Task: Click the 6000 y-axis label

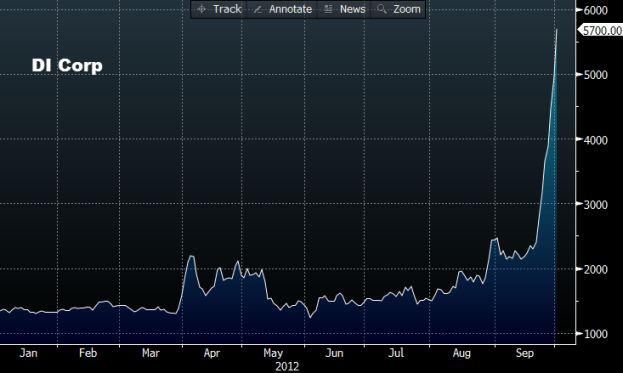Action: point(596,10)
